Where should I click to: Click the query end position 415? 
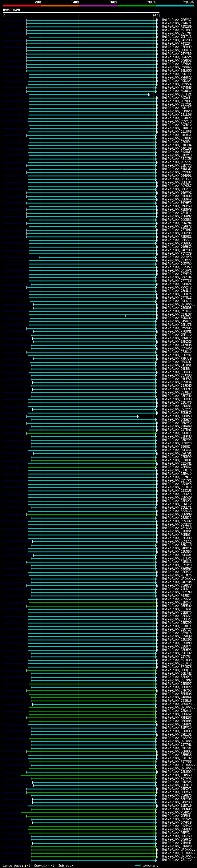tap(155, 15)
